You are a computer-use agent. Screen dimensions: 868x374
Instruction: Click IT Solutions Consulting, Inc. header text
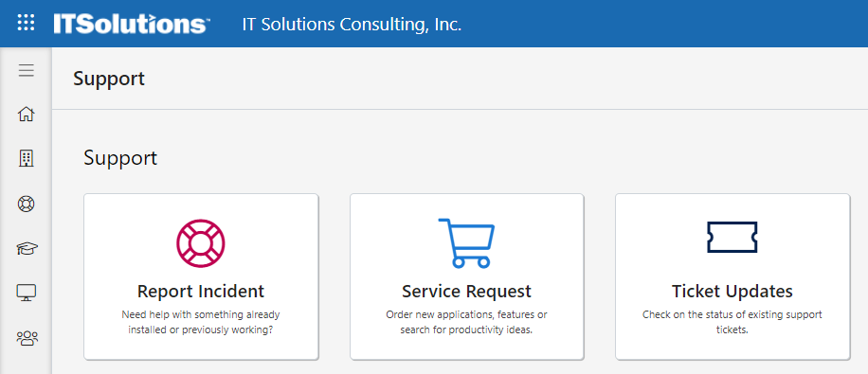pyautogui.click(x=352, y=25)
